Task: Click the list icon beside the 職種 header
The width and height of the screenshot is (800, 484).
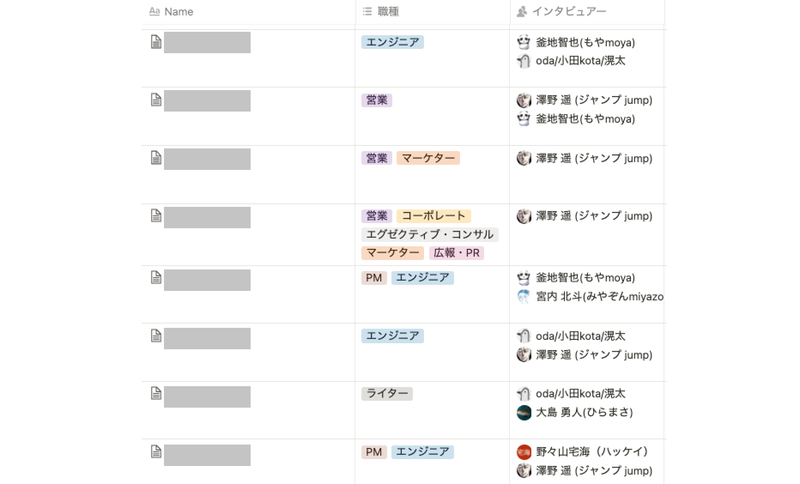Action: [367, 12]
